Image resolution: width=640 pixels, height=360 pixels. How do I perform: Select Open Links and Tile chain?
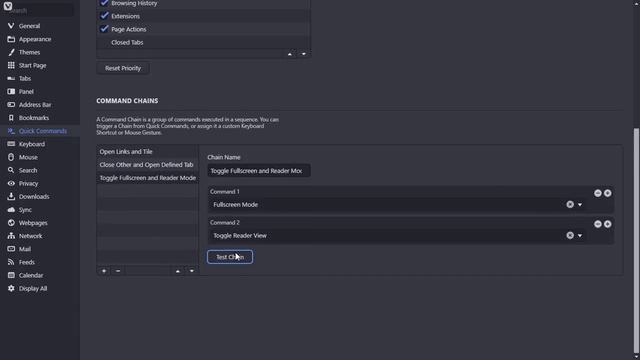pos(147,151)
